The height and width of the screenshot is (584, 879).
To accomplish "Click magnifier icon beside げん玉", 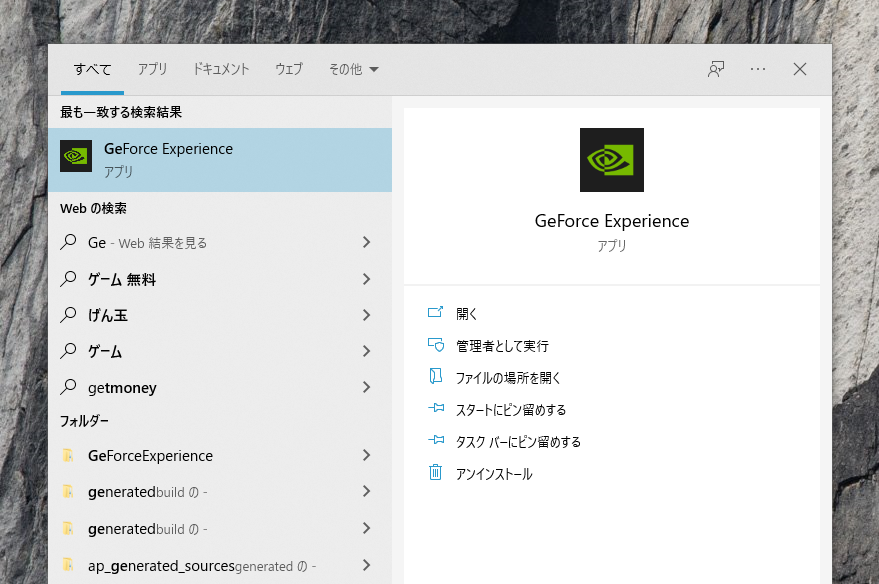I will (68, 314).
